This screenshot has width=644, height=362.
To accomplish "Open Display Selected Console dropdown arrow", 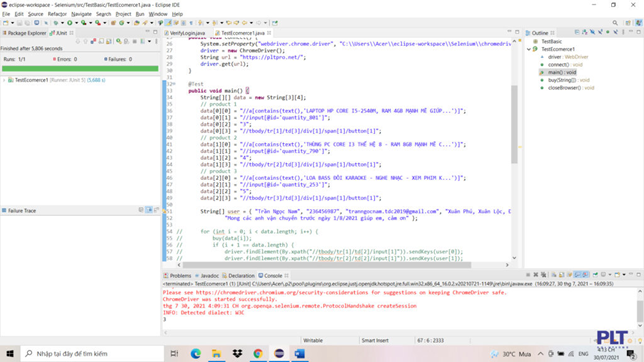I will (x=610, y=274).
